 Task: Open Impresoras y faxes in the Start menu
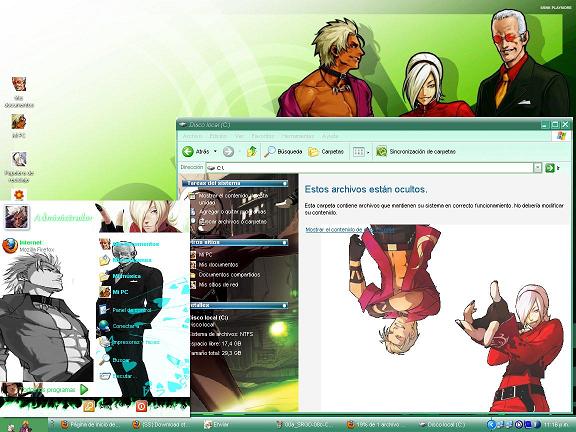tap(129, 342)
